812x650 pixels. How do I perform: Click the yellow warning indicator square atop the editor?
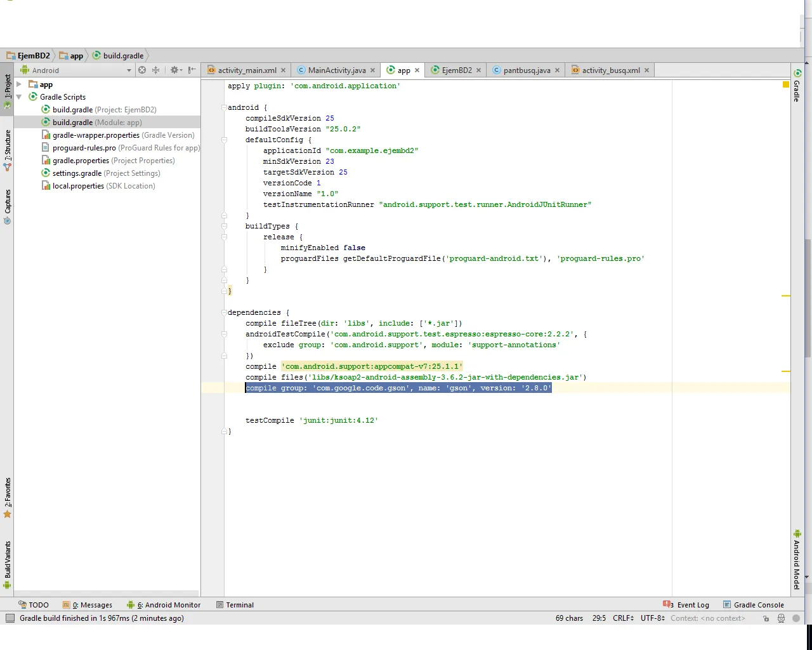[786, 84]
